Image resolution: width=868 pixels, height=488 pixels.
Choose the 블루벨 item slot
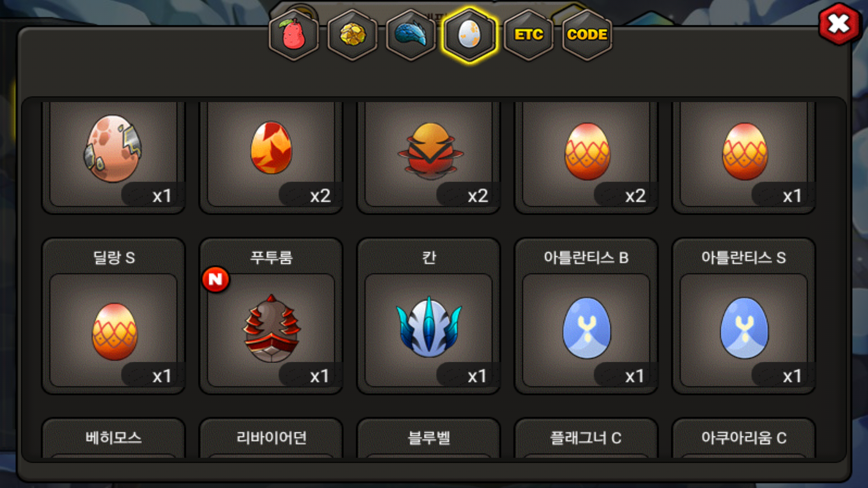click(429, 438)
